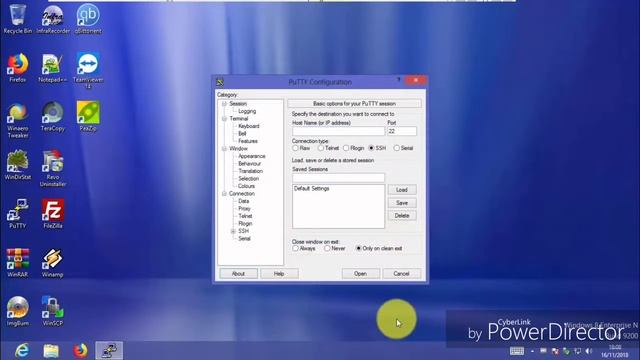Collapse the Window tree node

[224, 149]
